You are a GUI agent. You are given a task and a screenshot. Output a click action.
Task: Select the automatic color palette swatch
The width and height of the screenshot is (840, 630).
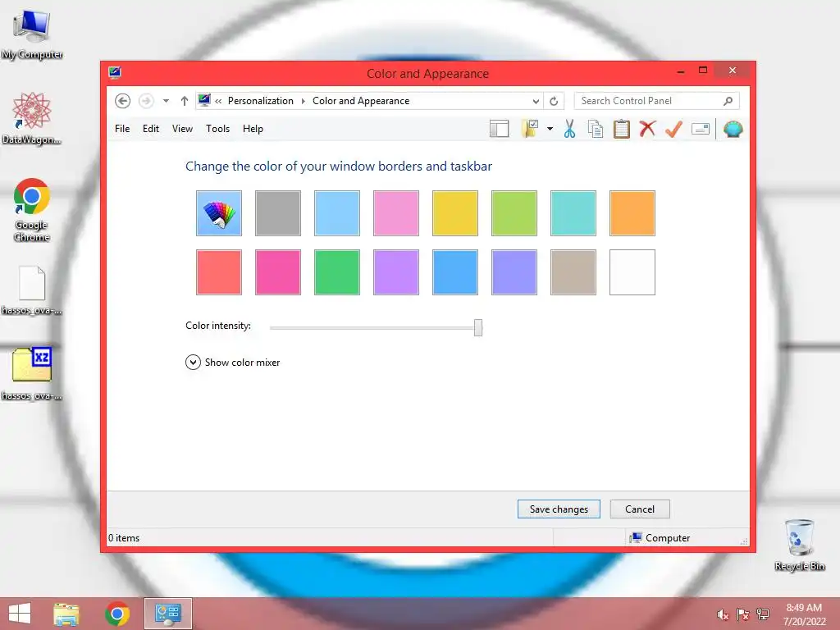219,213
